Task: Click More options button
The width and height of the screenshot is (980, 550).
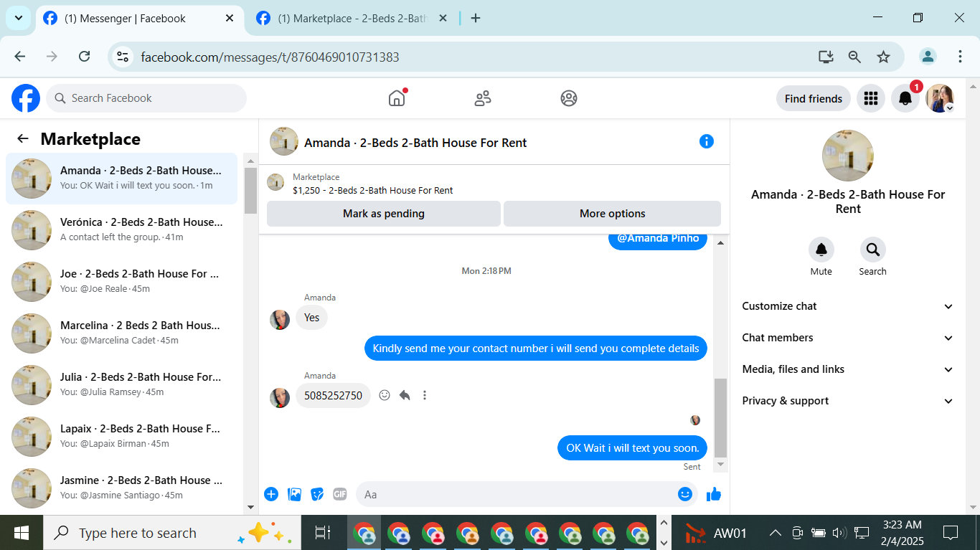Action: point(613,214)
